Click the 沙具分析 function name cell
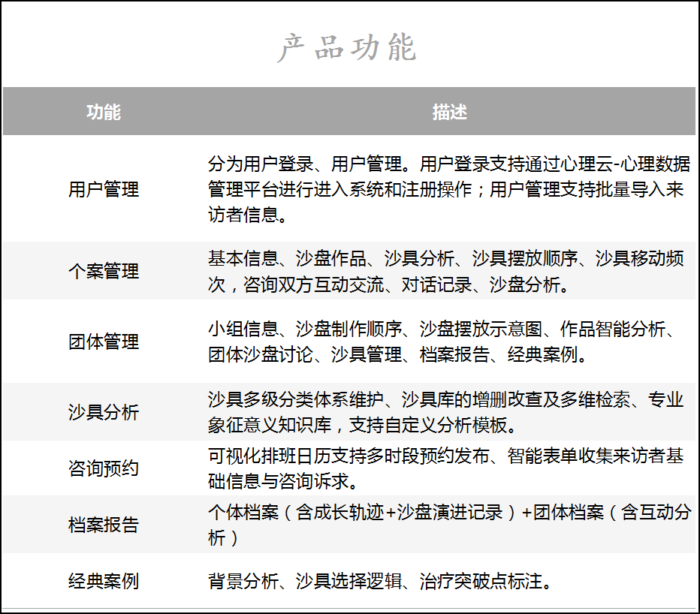The height and width of the screenshot is (614, 700). click(x=104, y=412)
